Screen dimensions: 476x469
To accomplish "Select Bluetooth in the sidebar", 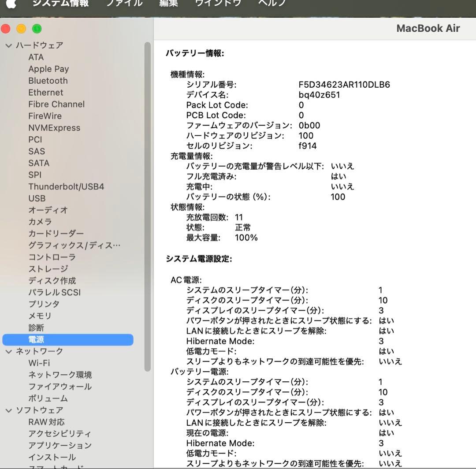I will [48, 81].
